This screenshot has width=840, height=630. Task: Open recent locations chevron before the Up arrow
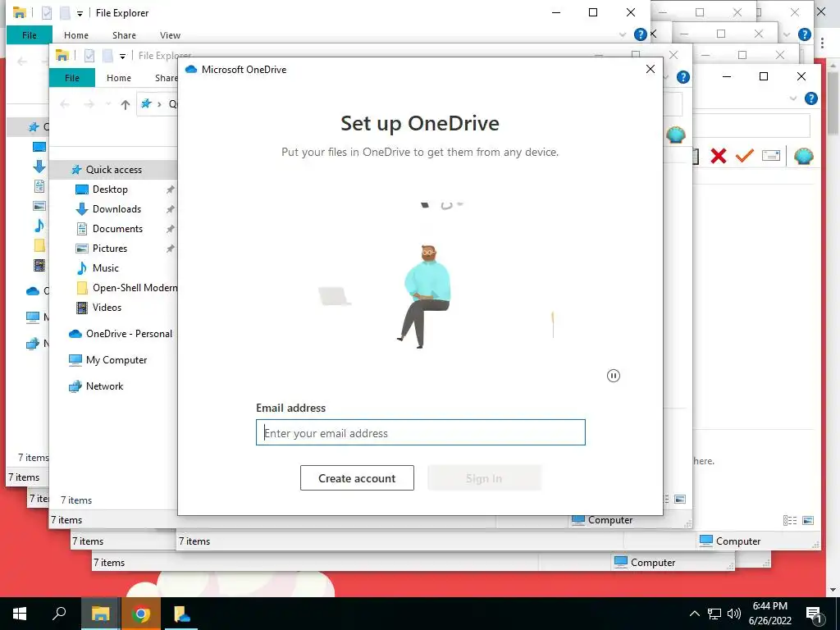[108, 104]
